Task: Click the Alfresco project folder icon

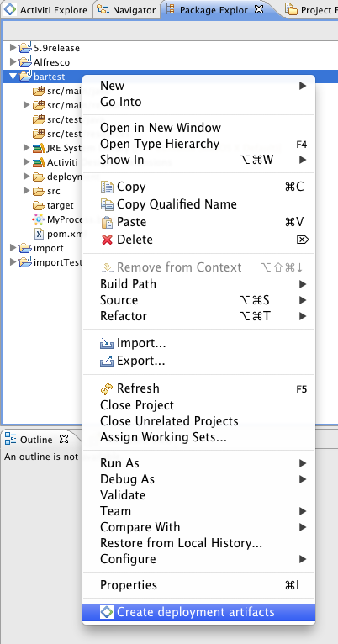Action: pos(25,62)
